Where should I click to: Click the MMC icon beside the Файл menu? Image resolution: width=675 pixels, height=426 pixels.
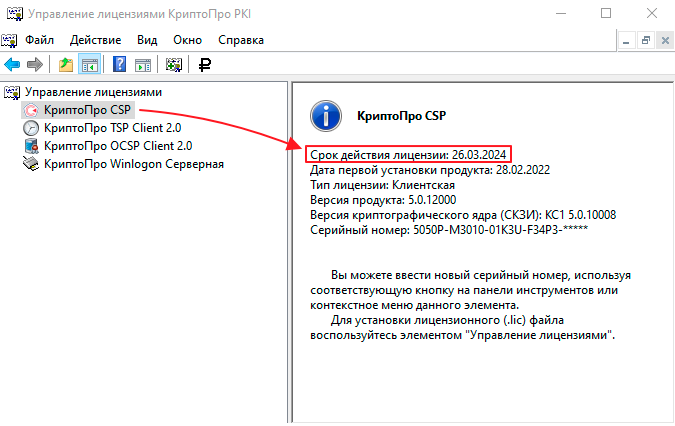pos(9,40)
